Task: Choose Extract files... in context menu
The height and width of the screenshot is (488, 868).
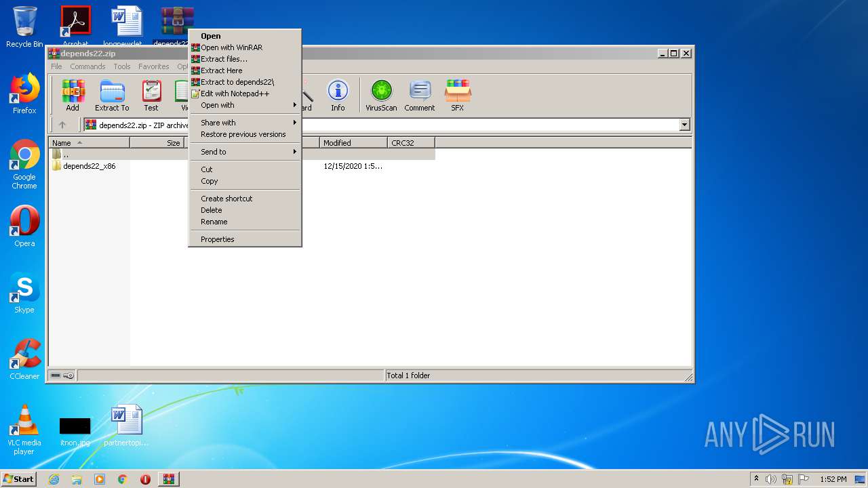Action: (245, 59)
